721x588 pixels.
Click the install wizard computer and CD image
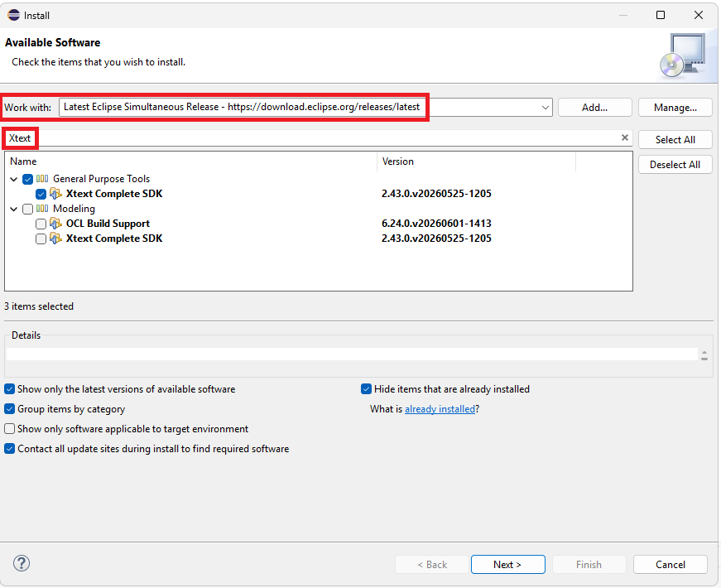click(x=683, y=55)
